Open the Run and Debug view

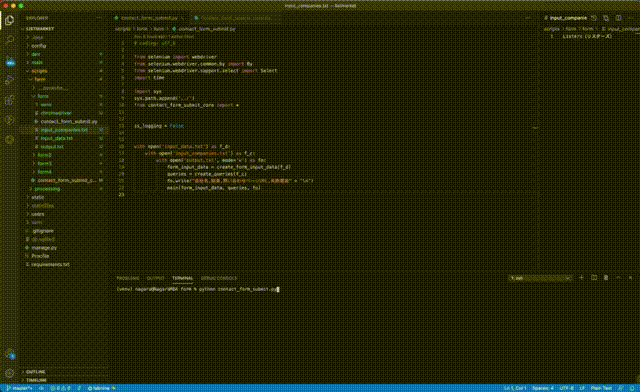[9, 80]
